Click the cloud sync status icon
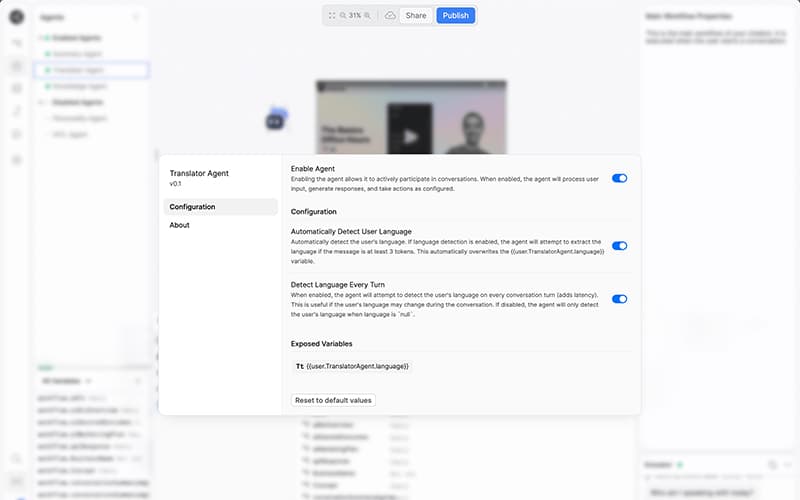The width and height of the screenshot is (800, 500). 390,16
